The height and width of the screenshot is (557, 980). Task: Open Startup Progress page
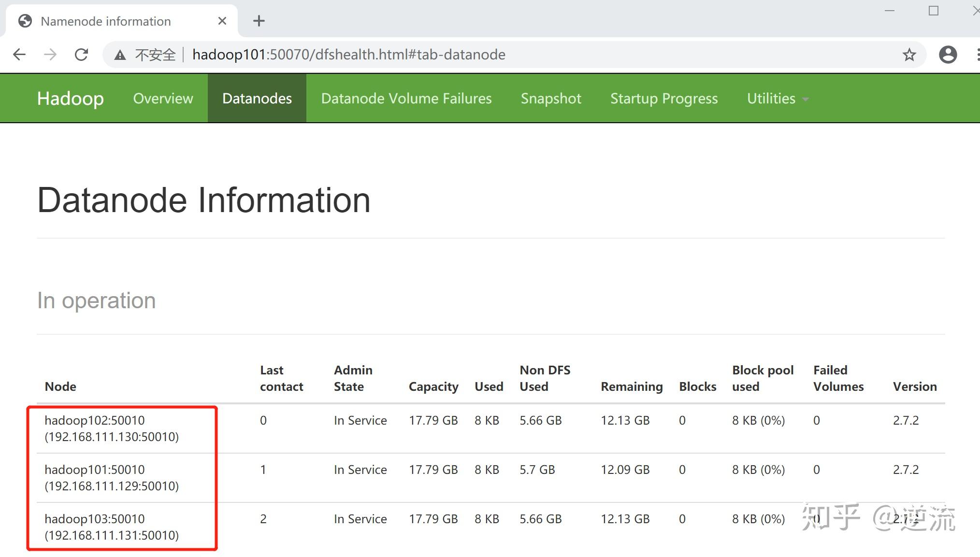(663, 99)
